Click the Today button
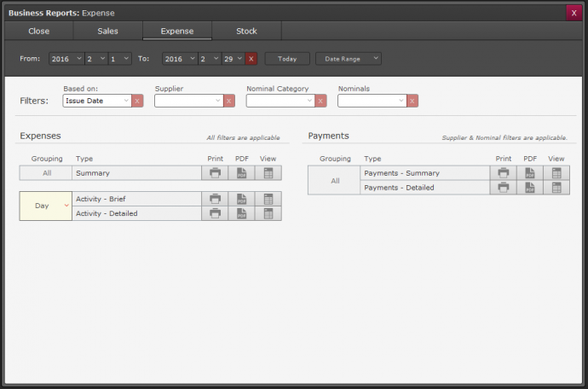Viewport: 588px width, 389px height. (x=287, y=59)
